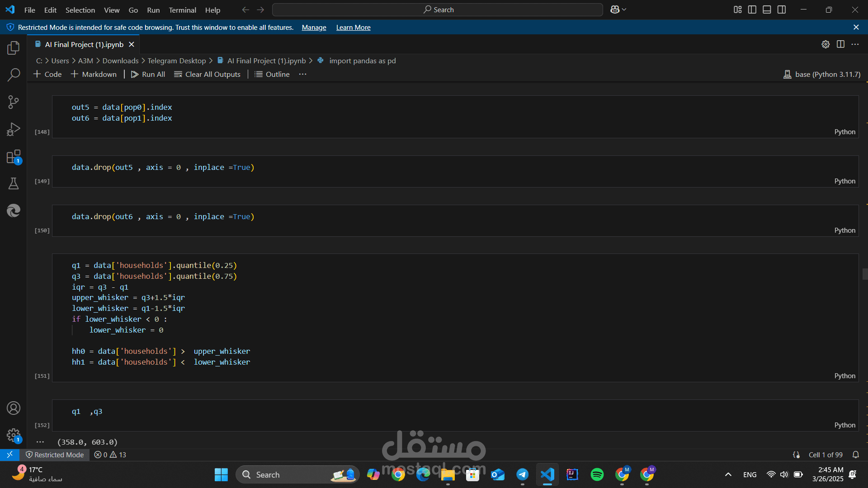The height and width of the screenshot is (488, 868).
Task: Open Spotify from the Windows taskbar
Action: 597,474
